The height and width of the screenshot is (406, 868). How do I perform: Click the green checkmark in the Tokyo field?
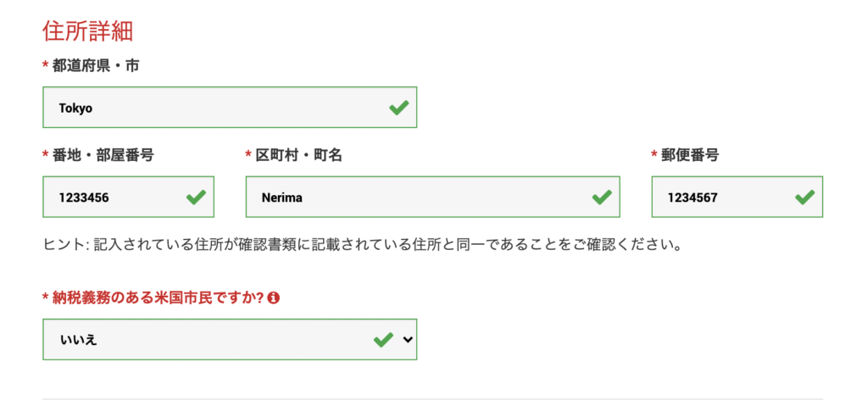(x=398, y=108)
